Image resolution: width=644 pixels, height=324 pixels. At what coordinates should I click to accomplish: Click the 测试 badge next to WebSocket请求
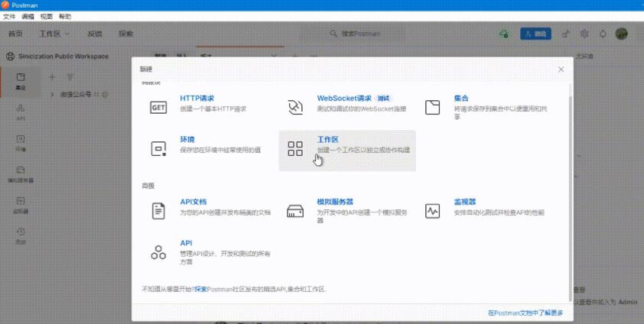pyautogui.click(x=383, y=99)
